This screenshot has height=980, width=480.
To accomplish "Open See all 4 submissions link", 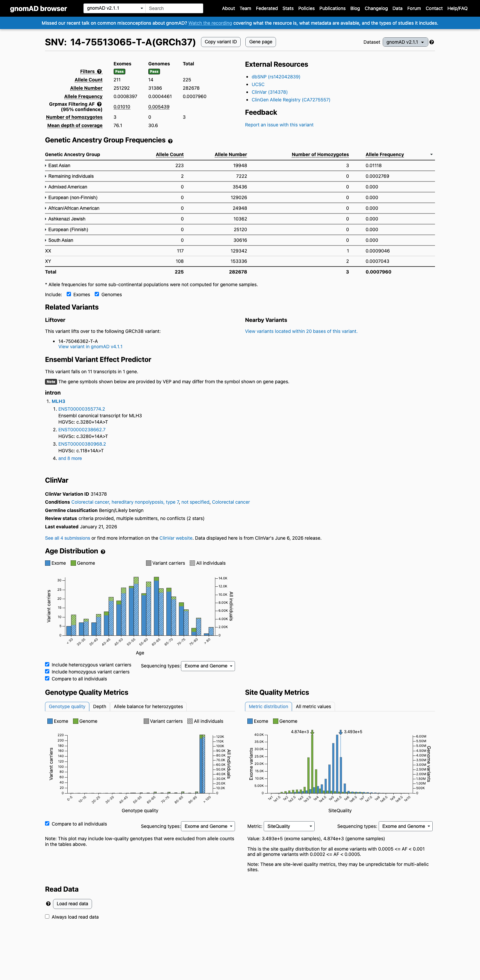I will (x=68, y=538).
